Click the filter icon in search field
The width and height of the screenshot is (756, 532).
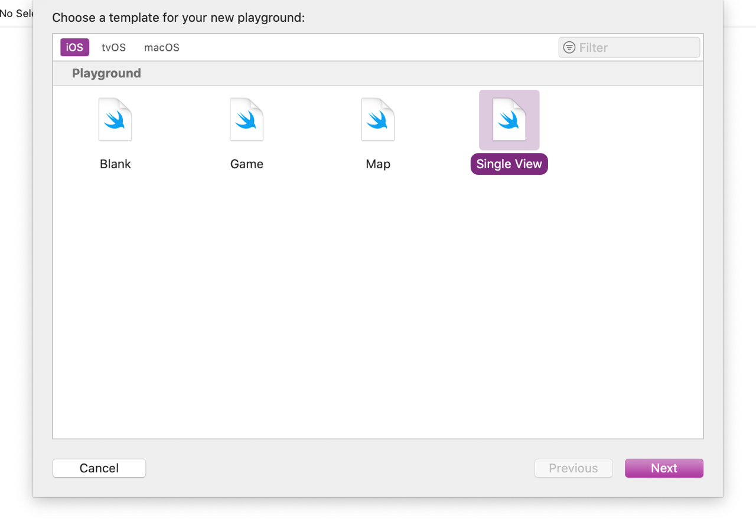point(569,47)
